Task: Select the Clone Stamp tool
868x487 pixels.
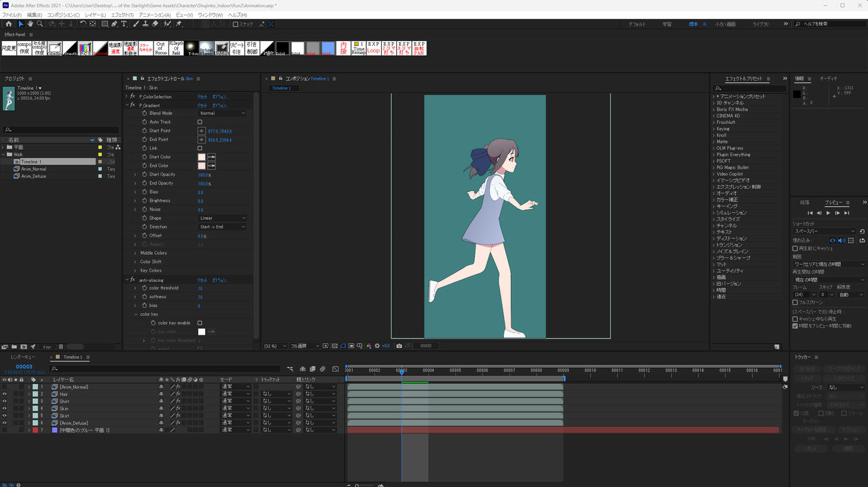Action: (x=145, y=24)
